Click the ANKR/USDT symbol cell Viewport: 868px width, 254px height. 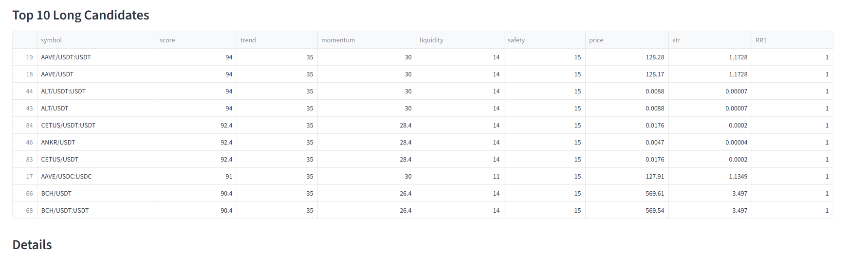(58, 142)
